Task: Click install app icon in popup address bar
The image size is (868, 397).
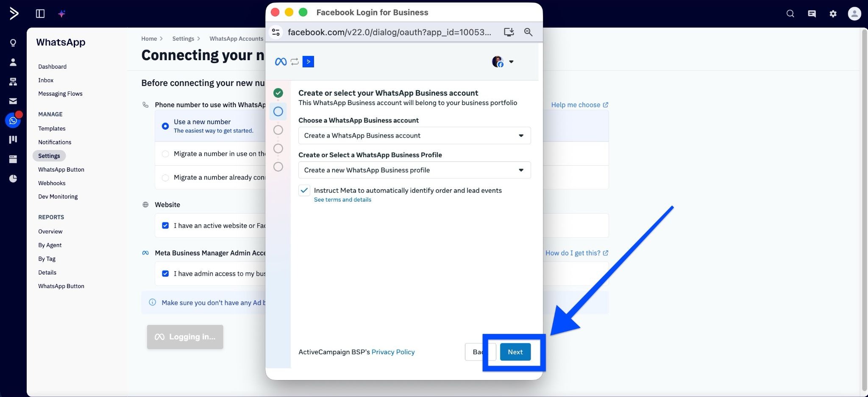Action: 509,32
